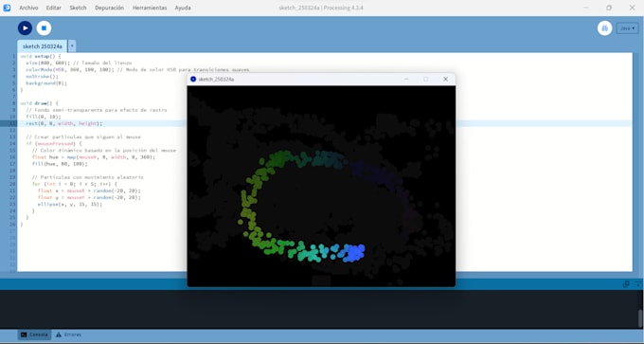
Task: Click the 'for (int i = 0; i < 5; i++)' line
Action: pyautogui.click(x=74, y=184)
